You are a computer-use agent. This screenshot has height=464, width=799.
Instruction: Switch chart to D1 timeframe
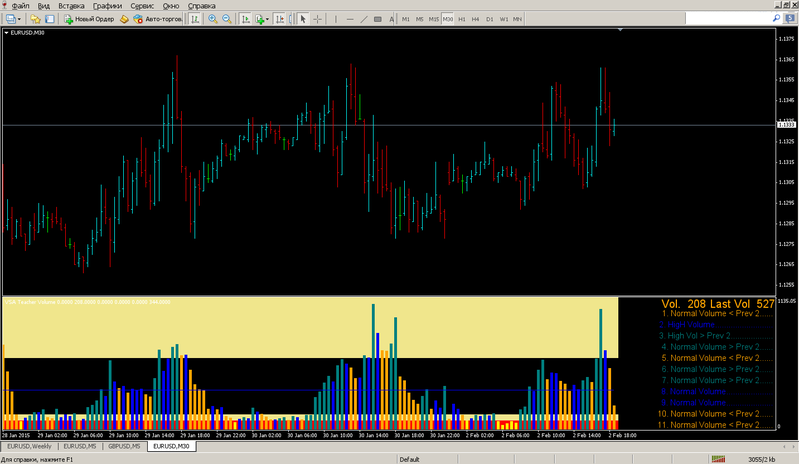(x=490, y=19)
